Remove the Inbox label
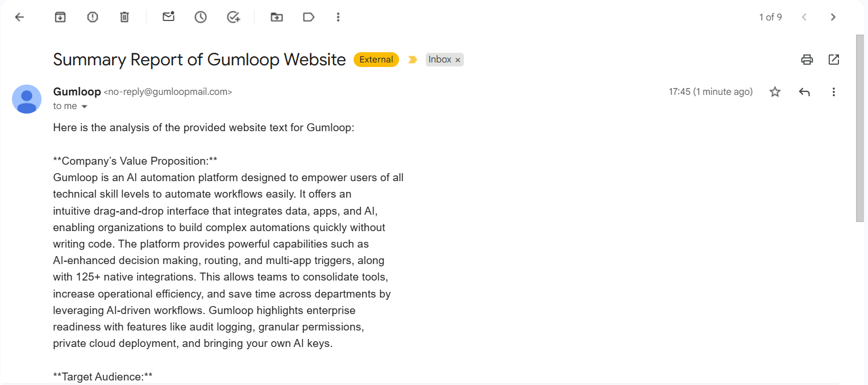The image size is (868, 385). 458,59
